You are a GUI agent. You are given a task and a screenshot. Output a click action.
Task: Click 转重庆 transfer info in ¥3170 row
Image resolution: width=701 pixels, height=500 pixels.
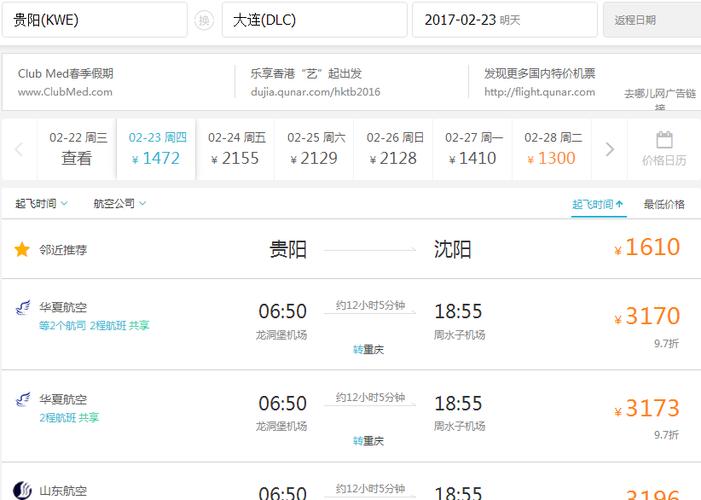pyautogui.click(x=368, y=349)
